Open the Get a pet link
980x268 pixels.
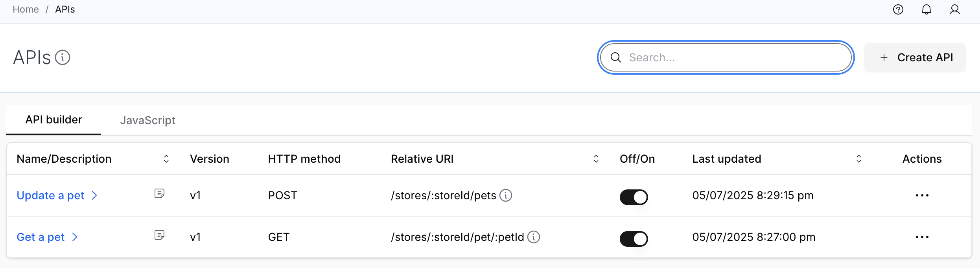41,237
